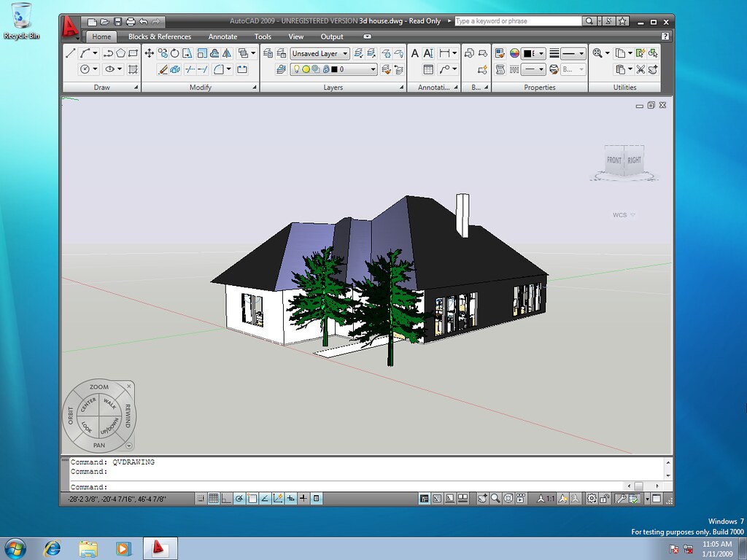The height and width of the screenshot is (560, 747).
Task: Select the Polygon draw tool
Action: click(121, 53)
